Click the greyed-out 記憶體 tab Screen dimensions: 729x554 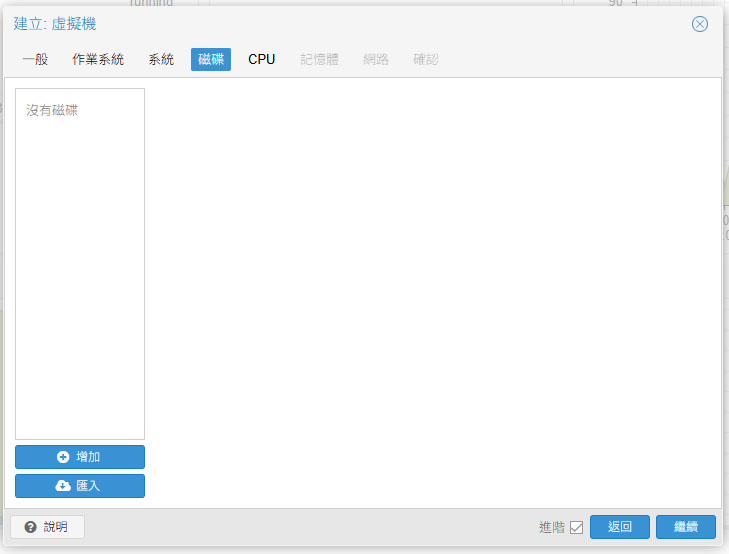(319, 59)
